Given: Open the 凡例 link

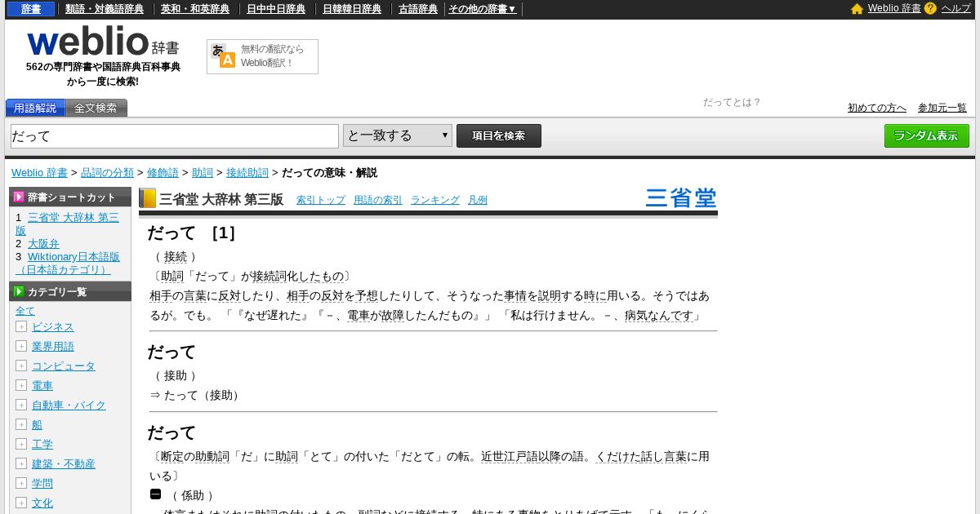Looking at the screenshot, I should [x=478, y=200].
